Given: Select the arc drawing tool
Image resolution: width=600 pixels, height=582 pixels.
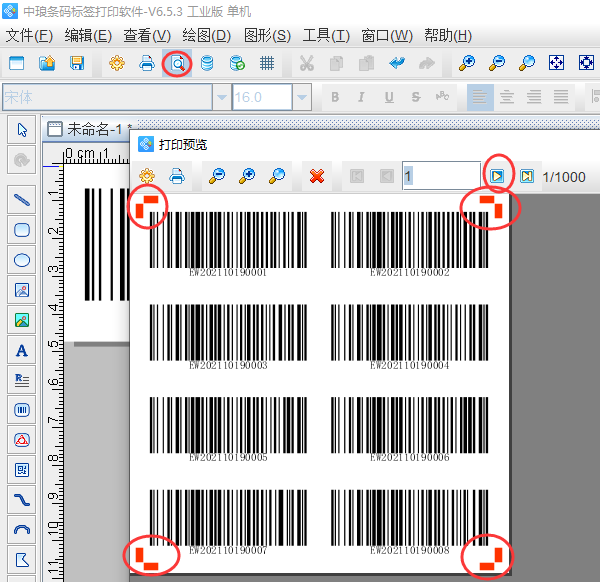Looking at the screenshot, I should [22, 530].
